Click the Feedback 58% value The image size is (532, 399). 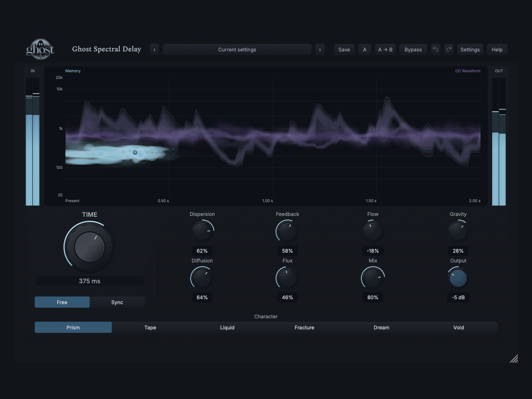coord(288,251)
